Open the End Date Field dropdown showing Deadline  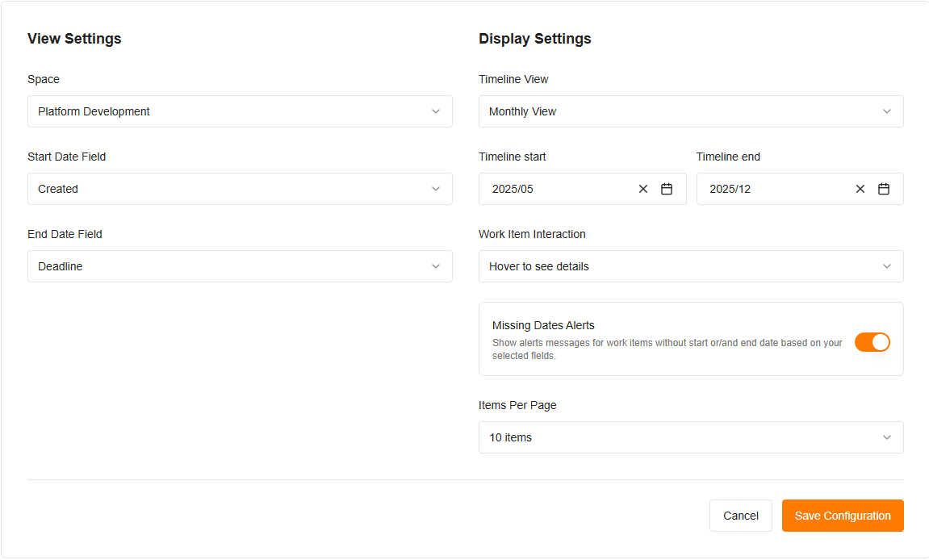[x=240, y=265]
